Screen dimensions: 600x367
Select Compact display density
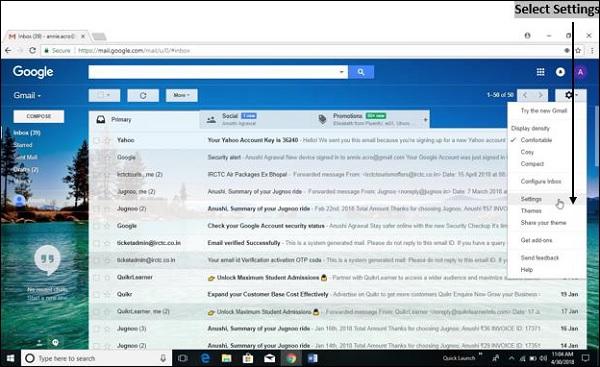(x=532, y=164)
